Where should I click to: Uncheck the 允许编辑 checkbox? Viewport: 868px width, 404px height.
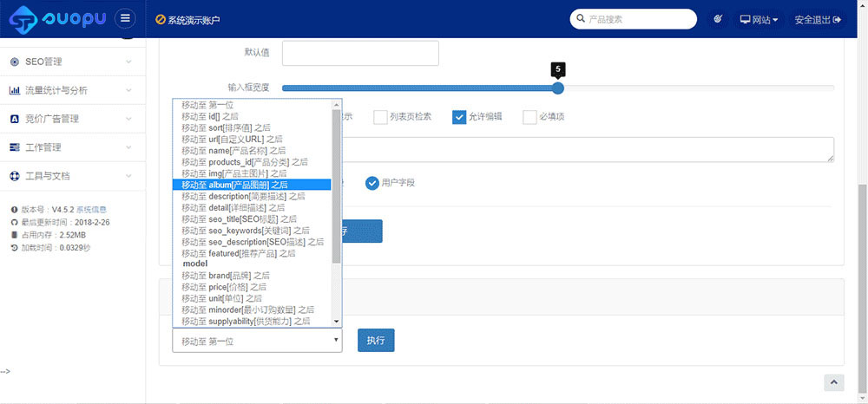point(459,117)
